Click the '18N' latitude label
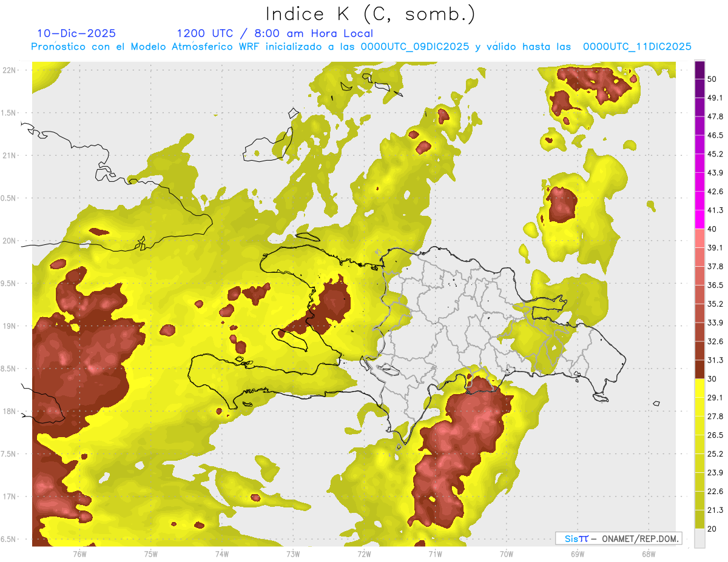Image resolution: width=728 pixels, height=562 pixels. point(9,411)
